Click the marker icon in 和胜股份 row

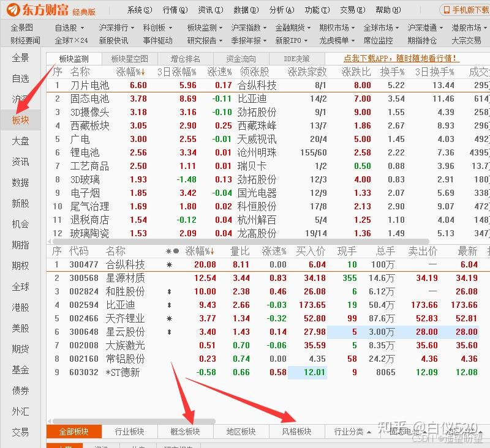click(169, 291)
